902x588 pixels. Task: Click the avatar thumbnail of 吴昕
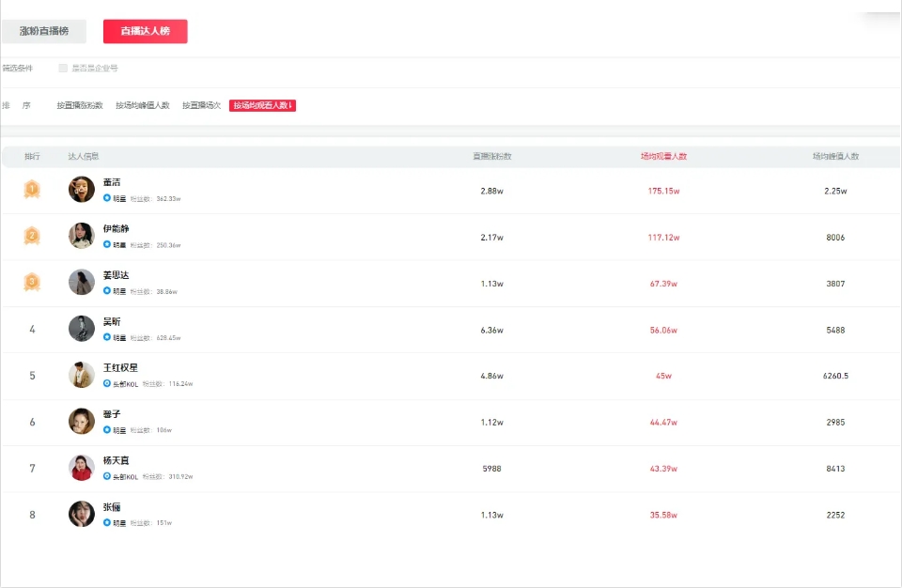(x=82, y=329)
